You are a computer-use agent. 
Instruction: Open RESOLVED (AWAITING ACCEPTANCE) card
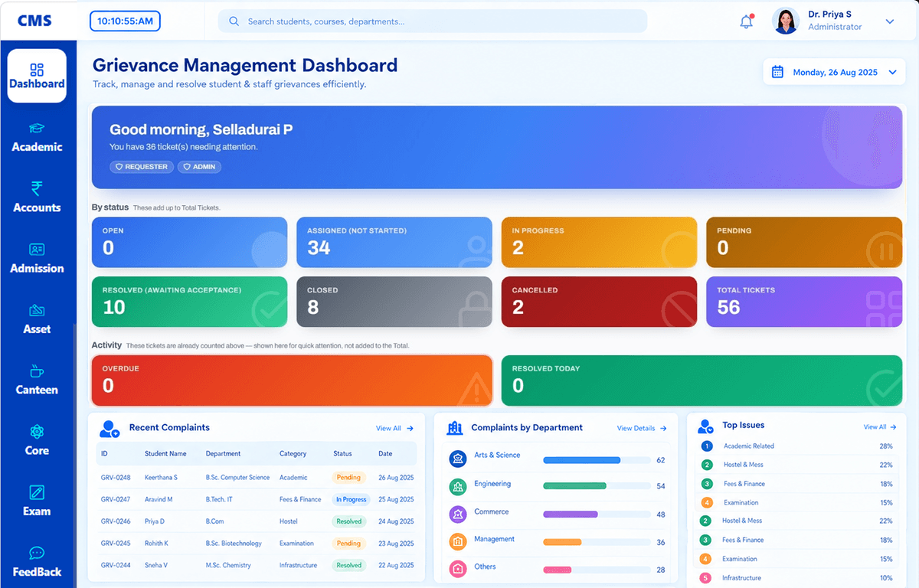point(189,302)
